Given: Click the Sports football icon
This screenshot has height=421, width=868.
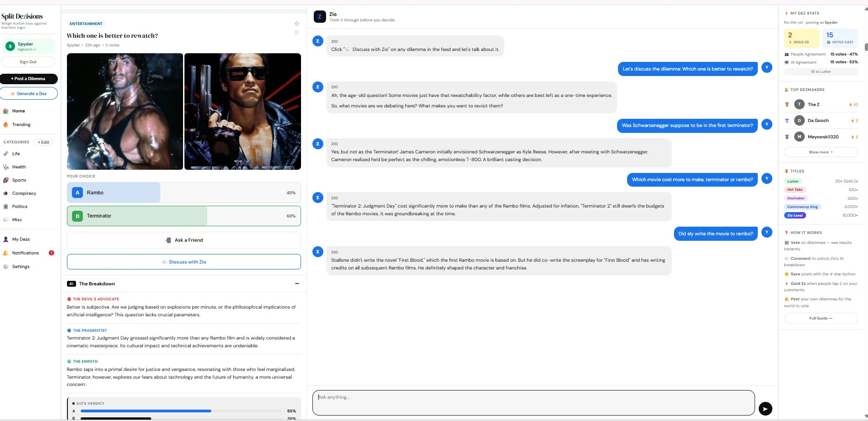Looking at the screenshot, I should pyautogui.click(x=6, y=180).
